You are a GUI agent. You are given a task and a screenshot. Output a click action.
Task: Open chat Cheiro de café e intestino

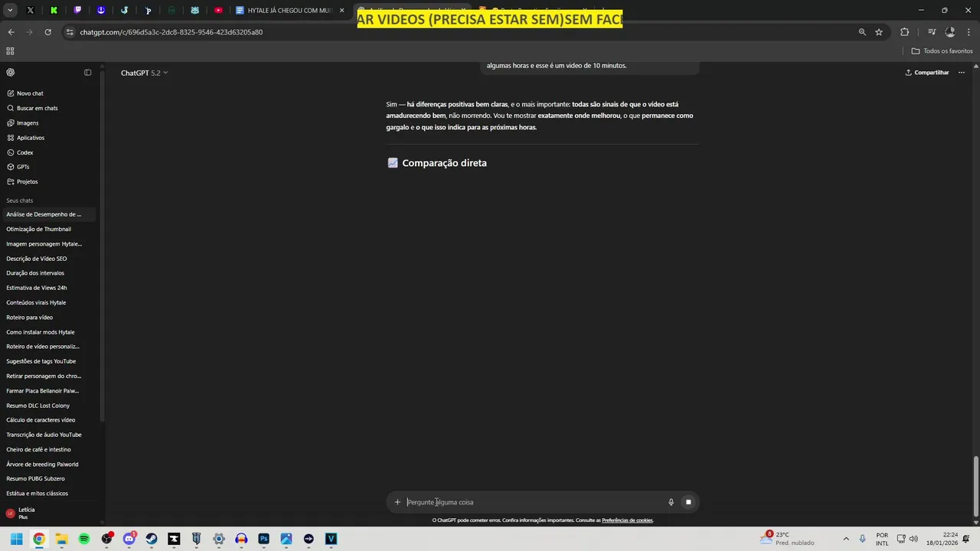38,449
